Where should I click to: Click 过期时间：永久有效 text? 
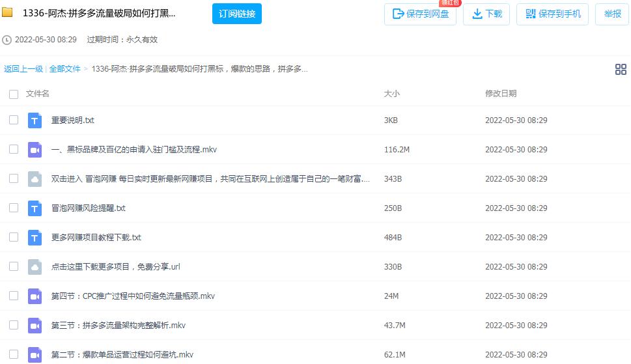pyautogui.click(x=122, y=40)
